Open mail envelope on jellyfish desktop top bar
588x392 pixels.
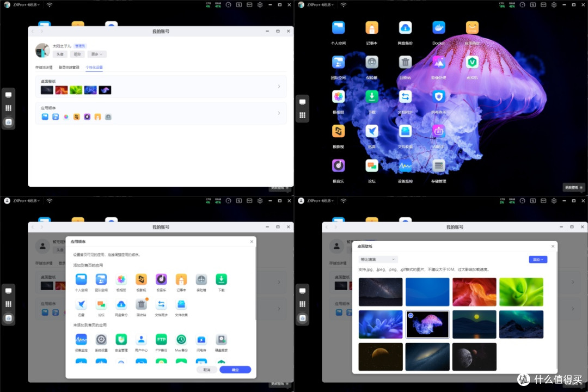coord(543,5)
